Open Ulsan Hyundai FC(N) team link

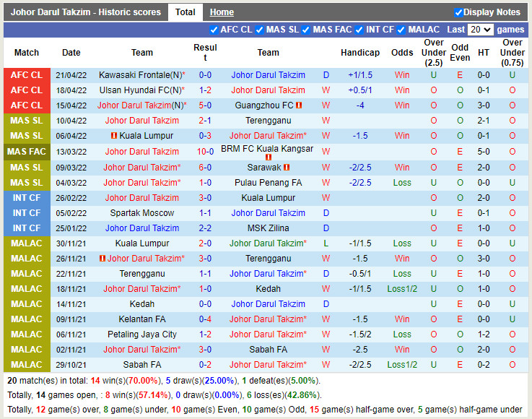point(141,90)
